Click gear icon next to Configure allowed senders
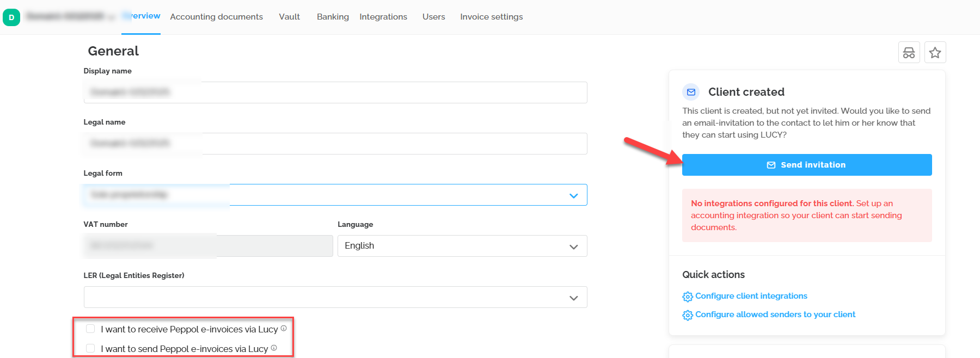Viewport: 980px width, 358px height. tap(688, 315)
